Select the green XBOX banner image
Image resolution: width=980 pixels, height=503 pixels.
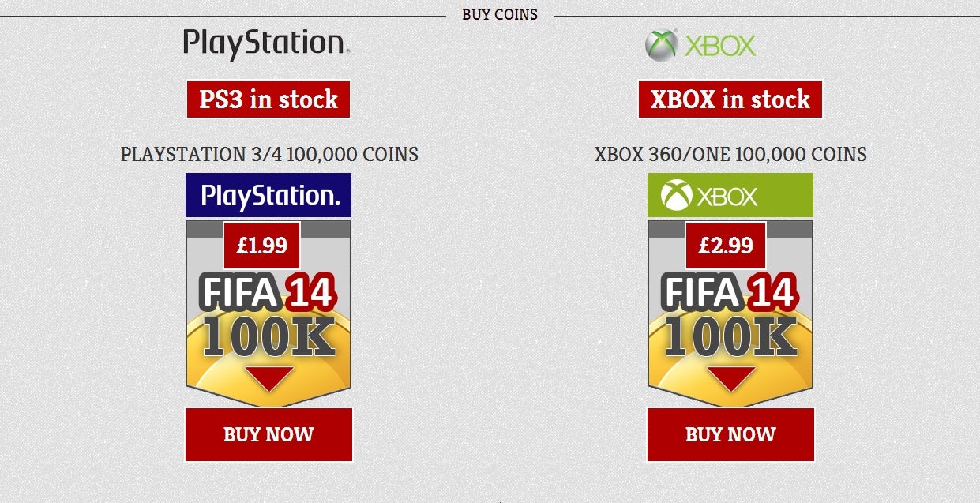click(x=730, y=195)
